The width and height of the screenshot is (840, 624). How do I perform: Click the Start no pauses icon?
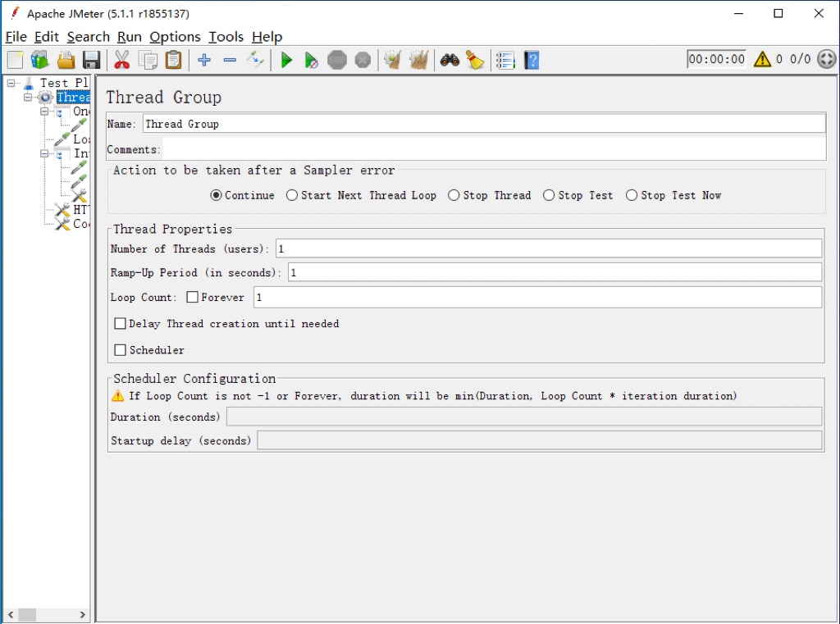tap(311, 60)
